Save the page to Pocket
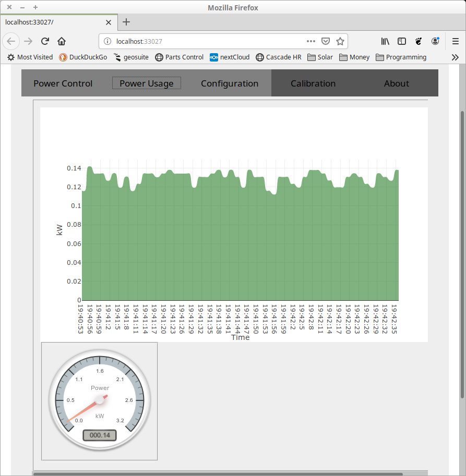This screenshot has width=466, height=476. (325, 41)
